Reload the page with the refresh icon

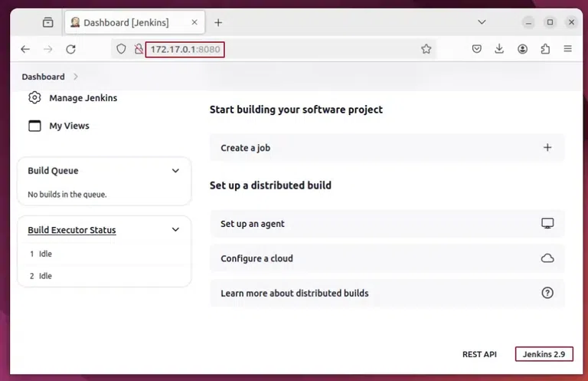coord(70,49)
